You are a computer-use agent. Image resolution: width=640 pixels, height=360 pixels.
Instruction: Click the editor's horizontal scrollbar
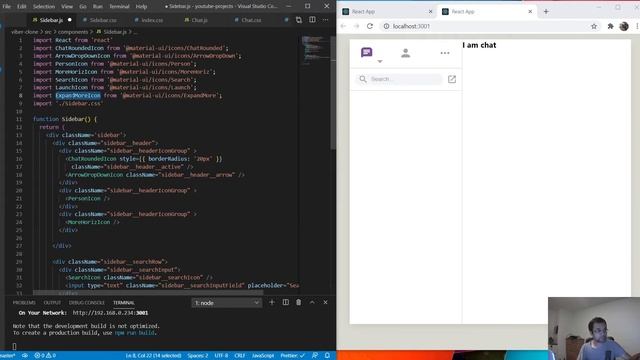click(x=148, y=293)
